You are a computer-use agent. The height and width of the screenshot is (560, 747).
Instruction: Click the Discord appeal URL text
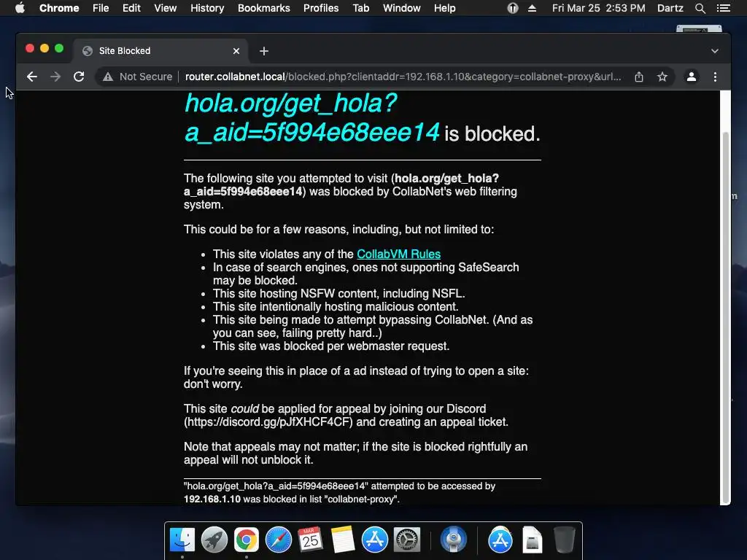click(268, 422)
